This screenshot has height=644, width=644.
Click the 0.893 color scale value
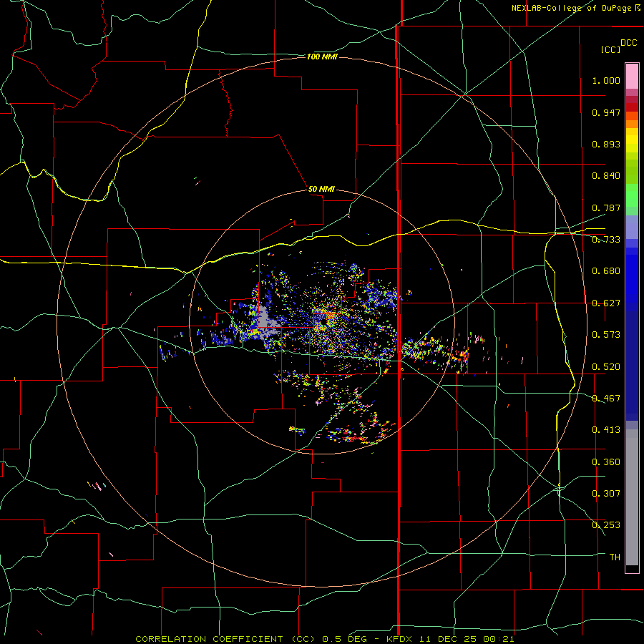[x=606, y=144]
